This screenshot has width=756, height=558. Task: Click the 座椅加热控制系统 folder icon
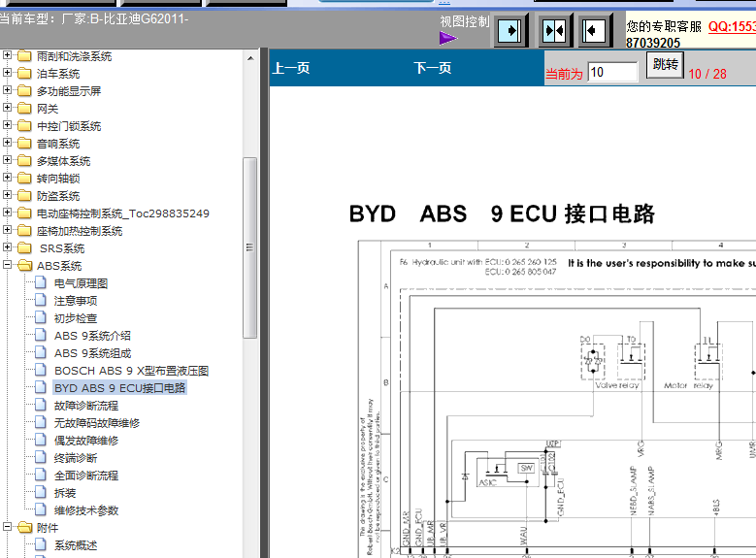[24, 231]
